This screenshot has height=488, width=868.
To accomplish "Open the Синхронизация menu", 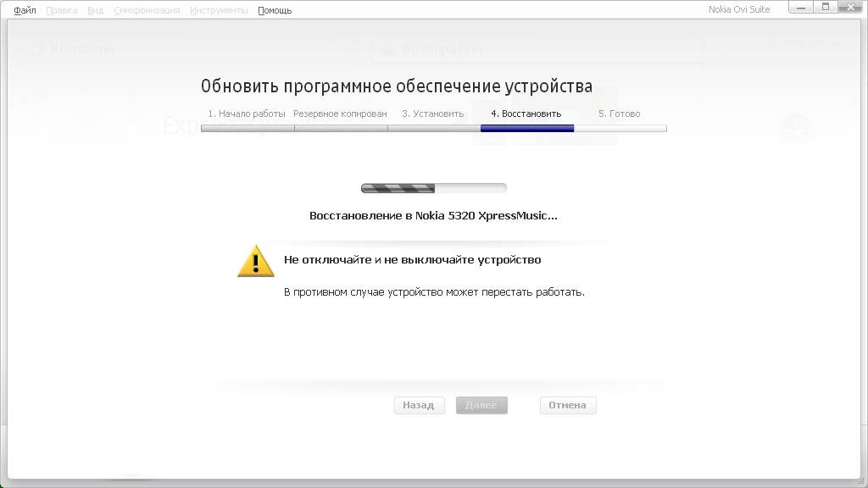I will (x=147, y=10).
